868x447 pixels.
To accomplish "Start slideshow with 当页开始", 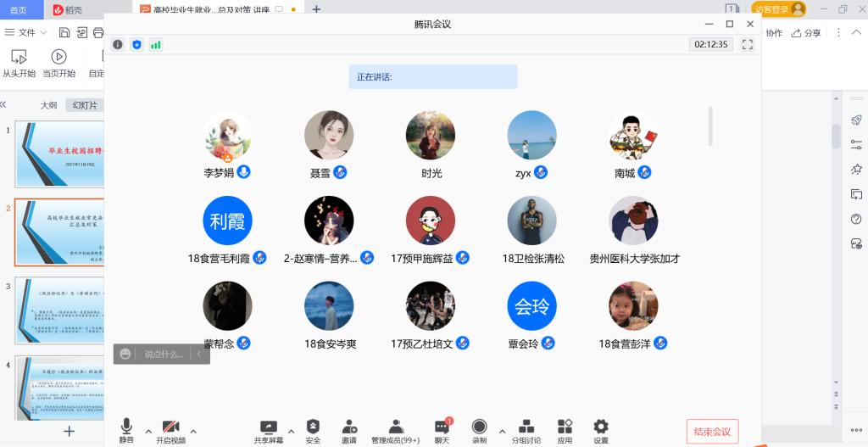I will click(x=58, y=63).
